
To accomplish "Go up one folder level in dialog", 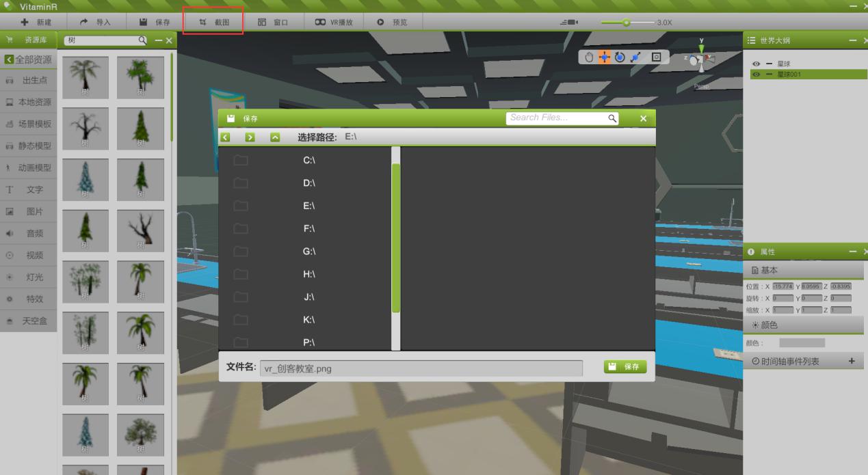I will point(275,137).
